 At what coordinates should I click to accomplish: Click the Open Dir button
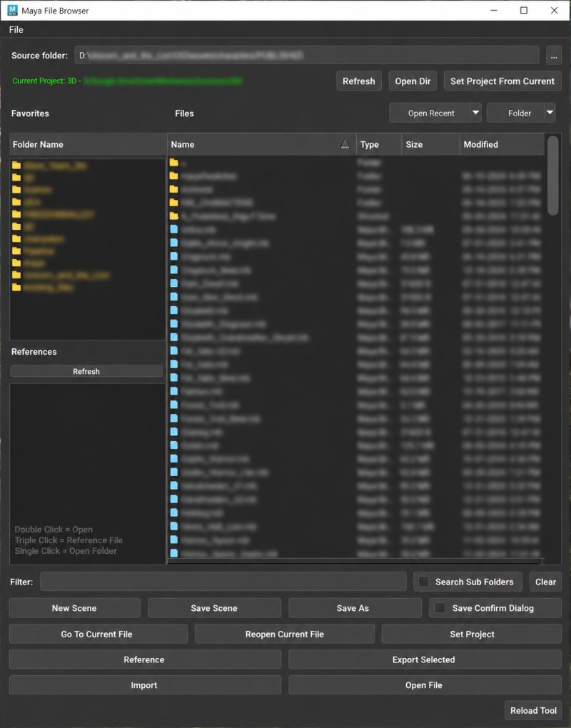[413, 81]
